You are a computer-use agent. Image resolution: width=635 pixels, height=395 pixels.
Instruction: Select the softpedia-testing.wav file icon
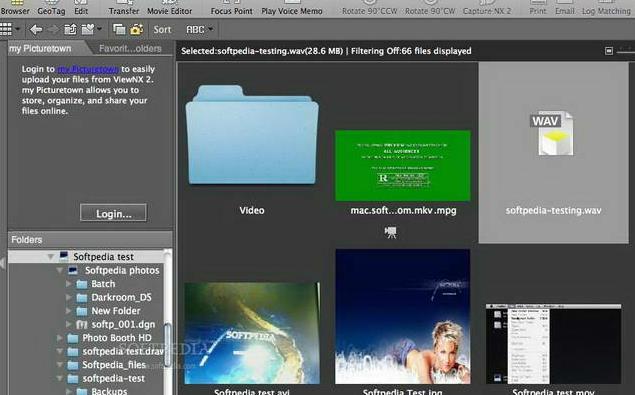552,134
